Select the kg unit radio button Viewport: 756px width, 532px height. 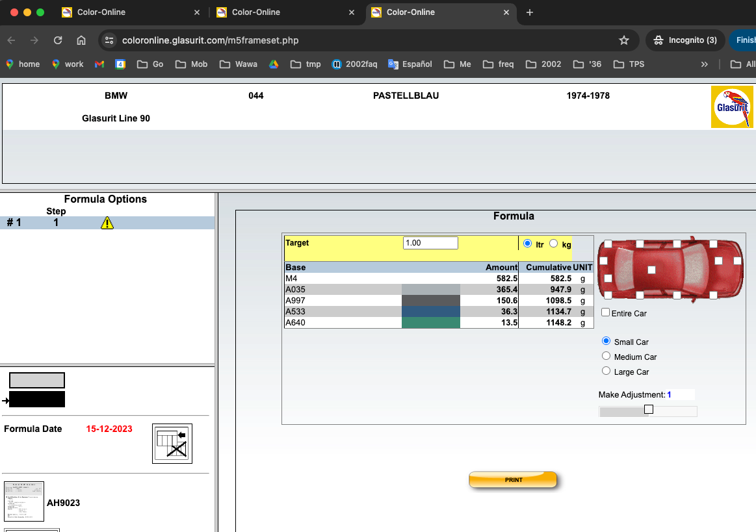pos(554,244)
